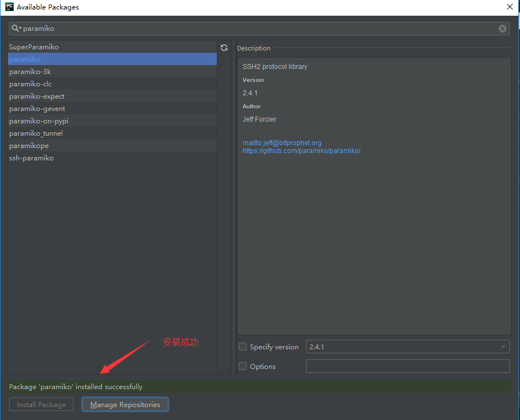Click the author name Jeff Forcier
This screenshot has height=420, width=520.
(x=259, y=119)
